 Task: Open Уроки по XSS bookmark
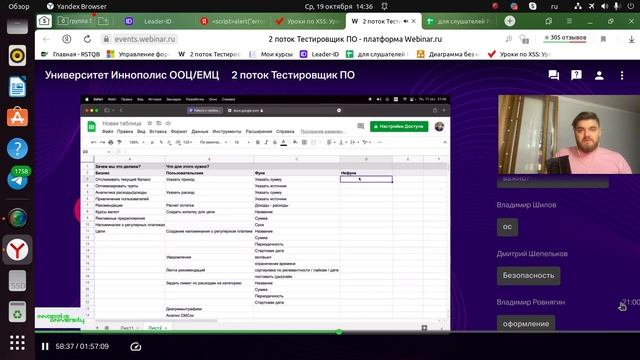tap(520, 54)
